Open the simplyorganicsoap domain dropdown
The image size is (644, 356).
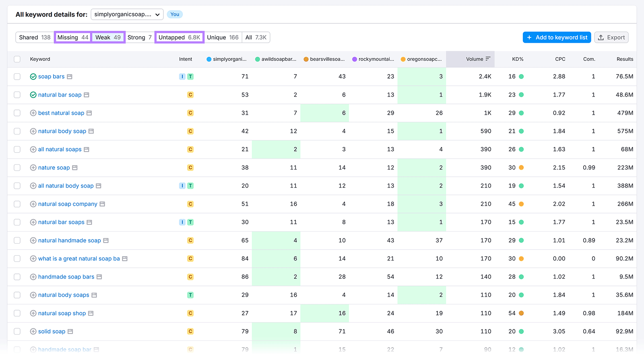(127, 14)
